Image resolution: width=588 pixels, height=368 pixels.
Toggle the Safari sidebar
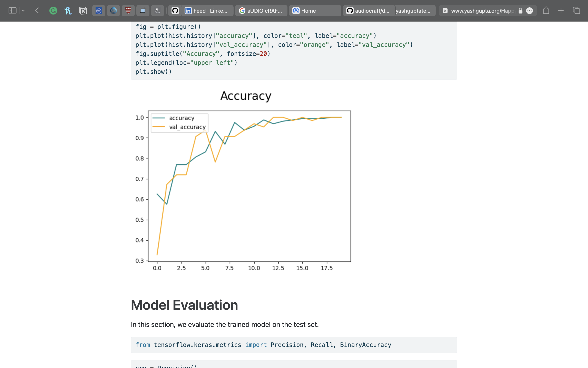tap(12, 10)
